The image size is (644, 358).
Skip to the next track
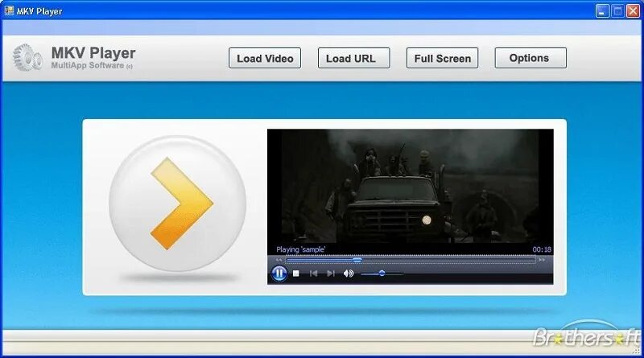tap(331, 274)
